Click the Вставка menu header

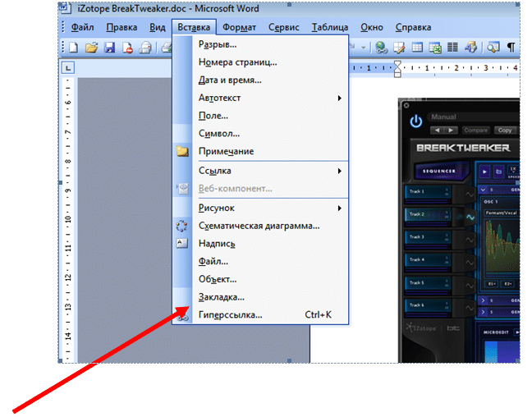click(x=194, y=27)
